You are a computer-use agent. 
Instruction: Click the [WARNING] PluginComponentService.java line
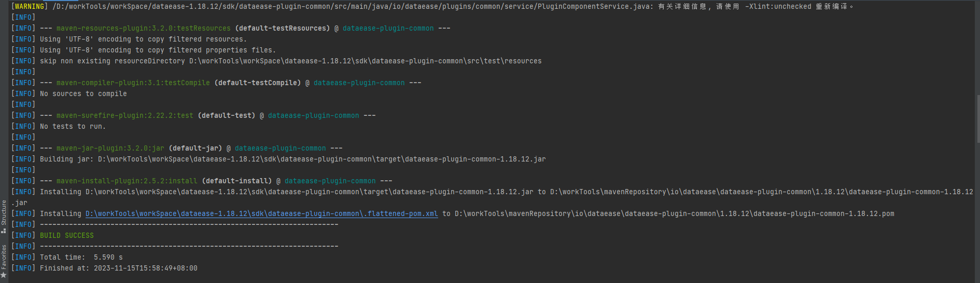click(x=432, y=6)
